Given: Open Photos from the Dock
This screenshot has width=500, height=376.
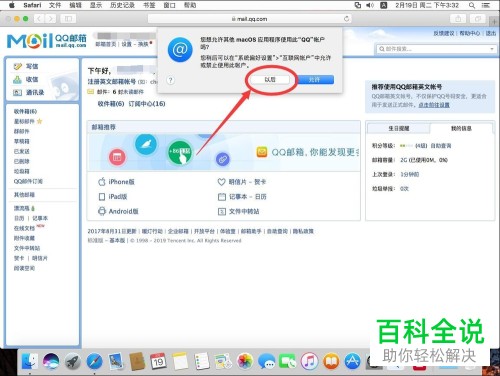Looking at the screenshot, I should coord(245,361).
